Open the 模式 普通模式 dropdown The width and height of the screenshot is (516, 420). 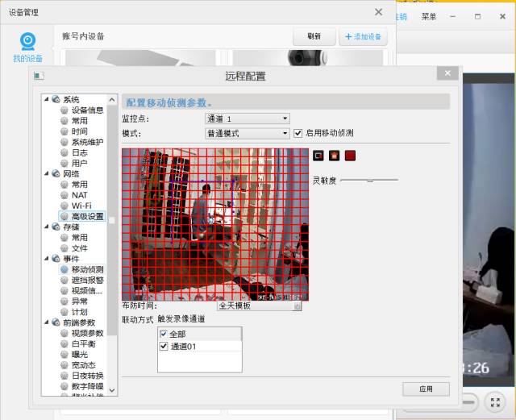247,133
